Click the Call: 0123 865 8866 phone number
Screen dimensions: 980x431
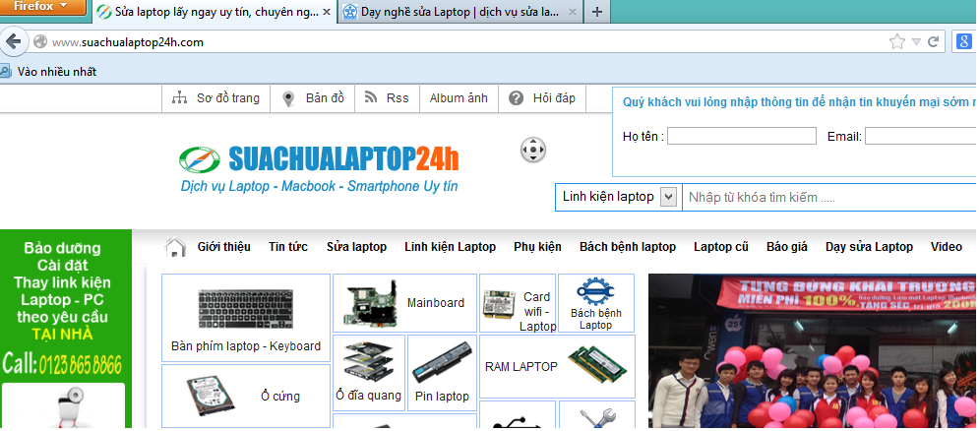click(x=61, y=364)
